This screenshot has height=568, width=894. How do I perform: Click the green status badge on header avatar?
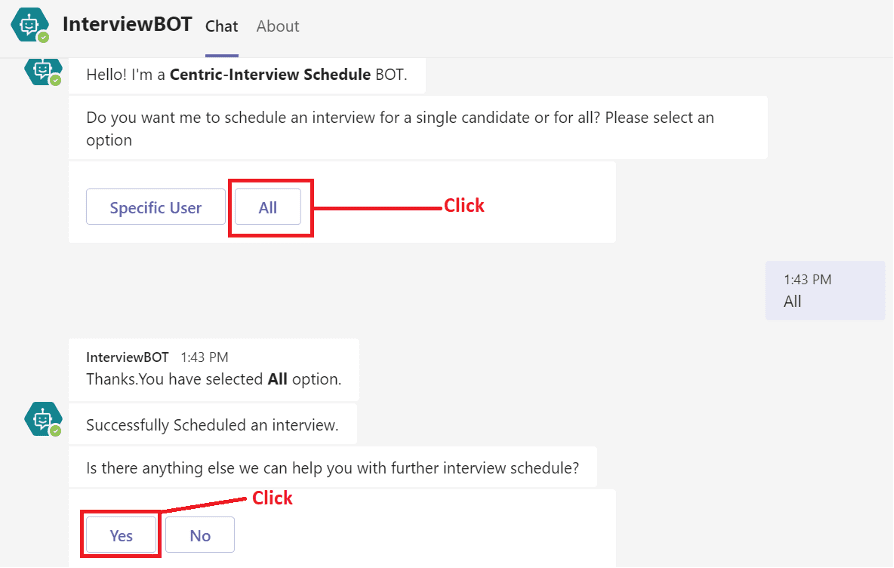[x=43, y=38]
